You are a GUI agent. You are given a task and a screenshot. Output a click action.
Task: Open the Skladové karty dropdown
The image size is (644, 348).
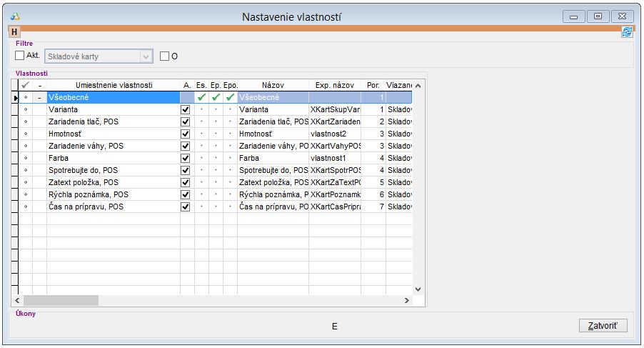tap(146, 56)
